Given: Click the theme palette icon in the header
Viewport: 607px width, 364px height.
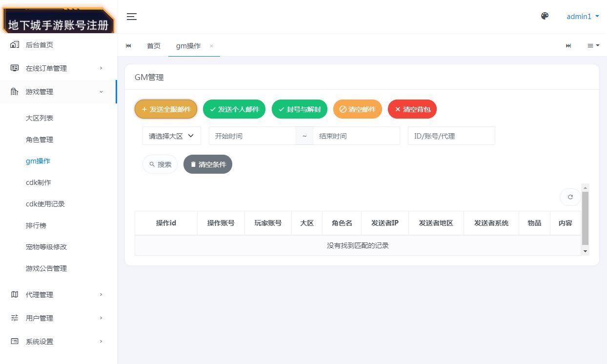Looking at the screenshot, I should tap(545, 16).
